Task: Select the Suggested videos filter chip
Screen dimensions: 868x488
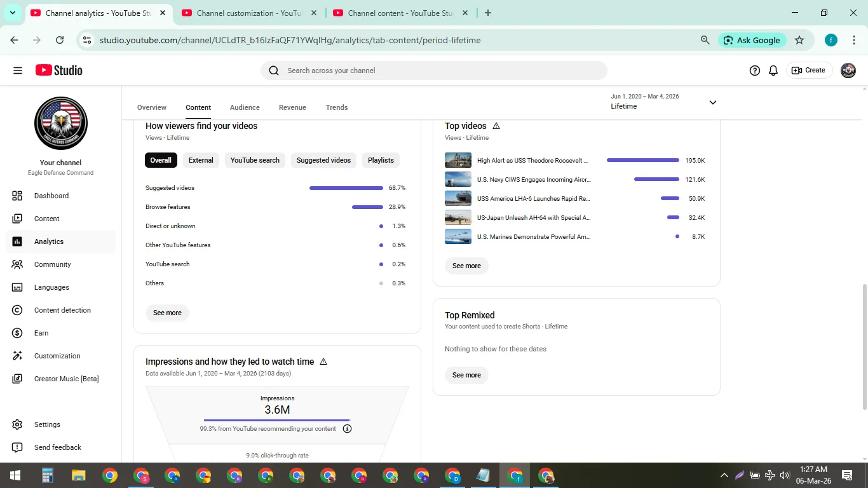Action: [x=323, y=160]
